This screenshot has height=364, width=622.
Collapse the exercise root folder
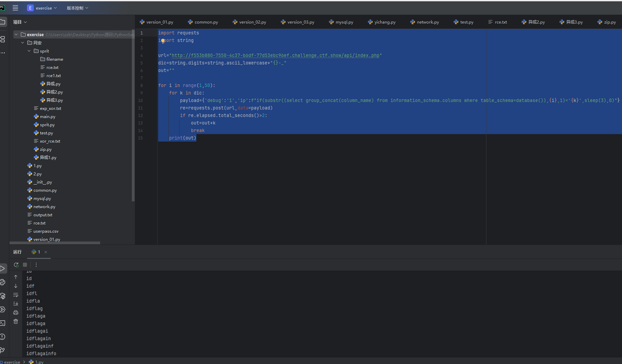click(x=16, y=34)
